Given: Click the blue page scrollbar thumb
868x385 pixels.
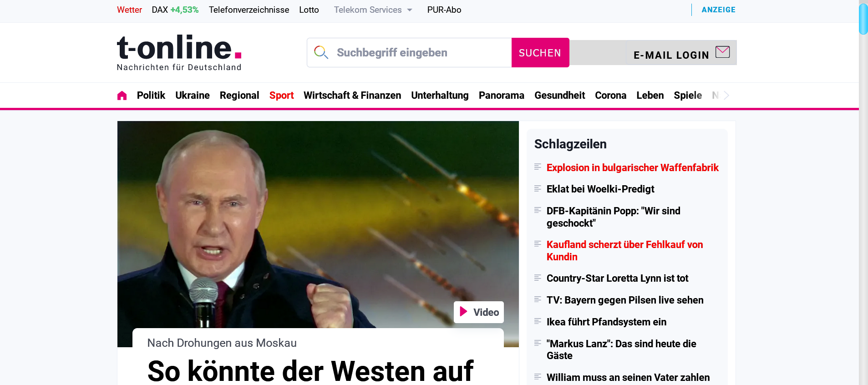Looking at the screenshot, I should pos(863,19).
